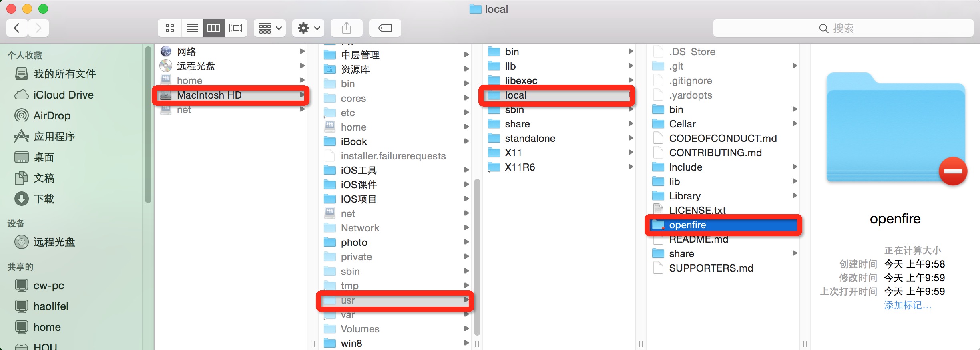Click the sidebar vertical scrollbar
The height and width of the screenshot is (350, 980).
[148, 125]
